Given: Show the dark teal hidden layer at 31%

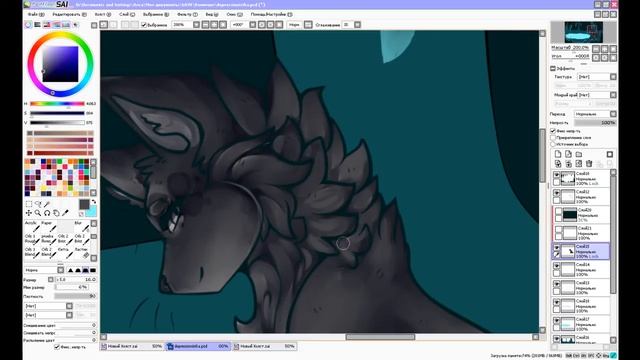Looking at the screenshot, I should coord(558,211).
